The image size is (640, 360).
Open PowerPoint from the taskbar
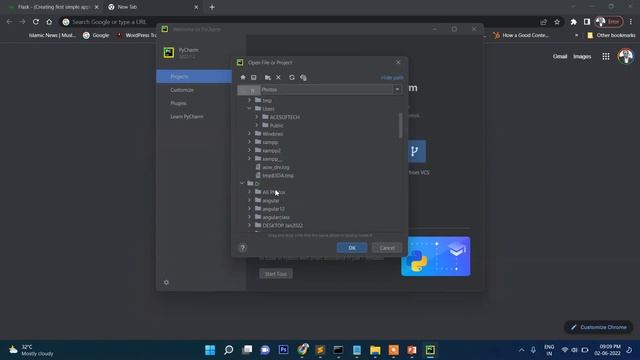[x=412, y=350]
